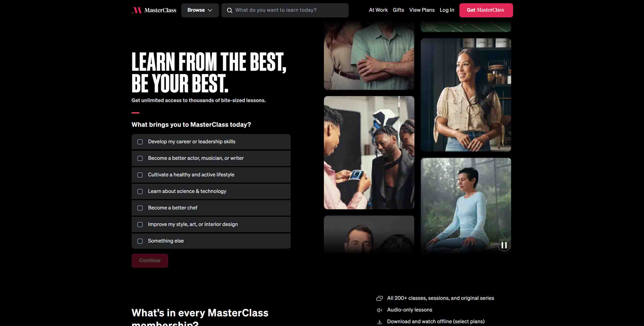Click the Get MasterClass button
The height and width of the screenshot is (326, 644).
pyautogui.click(x=486, y=10)
